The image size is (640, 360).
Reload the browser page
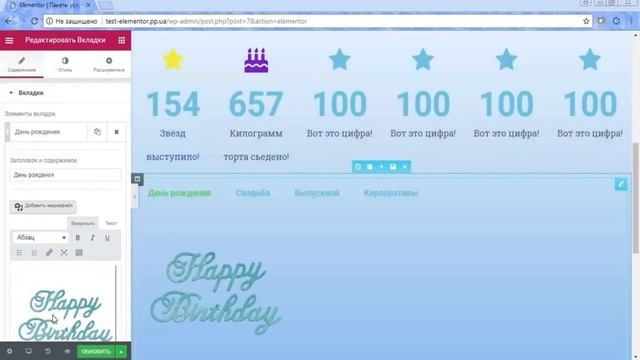click(x=34, y=21)
